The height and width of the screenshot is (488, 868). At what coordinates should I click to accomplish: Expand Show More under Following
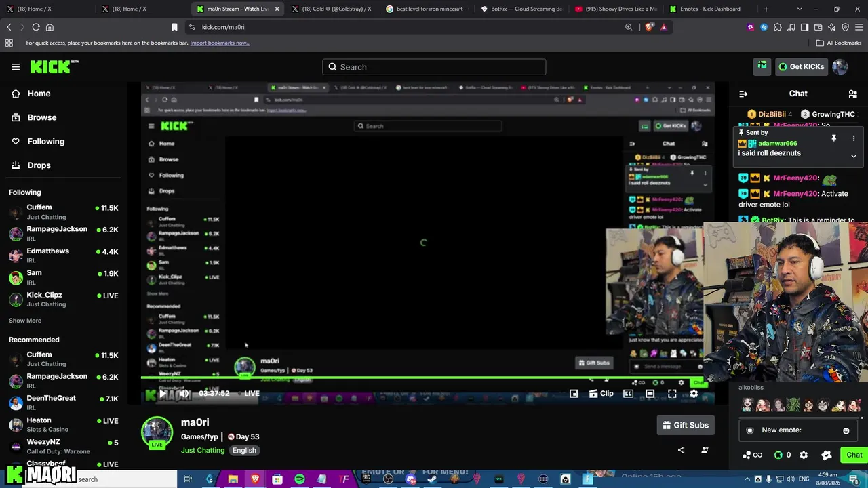(25, 321)
